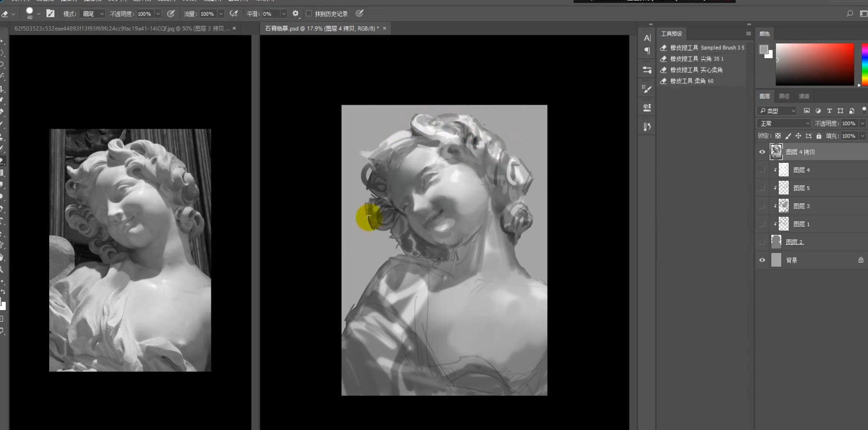
Task: Open layer 填充 arrow in Layers panel
Action: pyautogui.click(x=863, y=136)
